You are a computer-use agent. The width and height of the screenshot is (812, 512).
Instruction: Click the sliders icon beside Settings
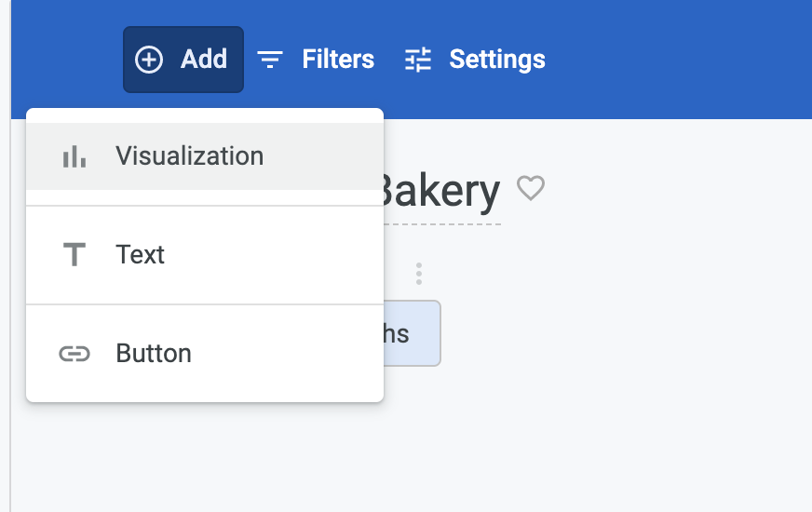[x=418, y=60]
